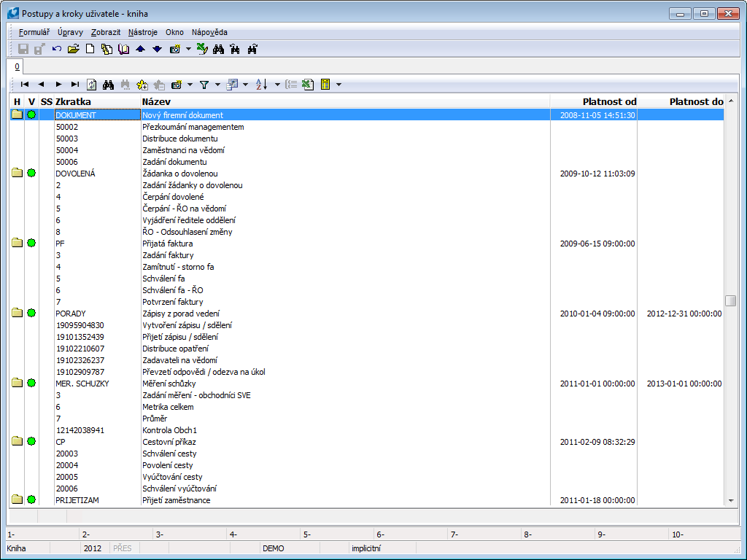Viewport: 747px width, 560px height.
Task: Click the column settings icon in grid toolbar
Action: point(232,85)
